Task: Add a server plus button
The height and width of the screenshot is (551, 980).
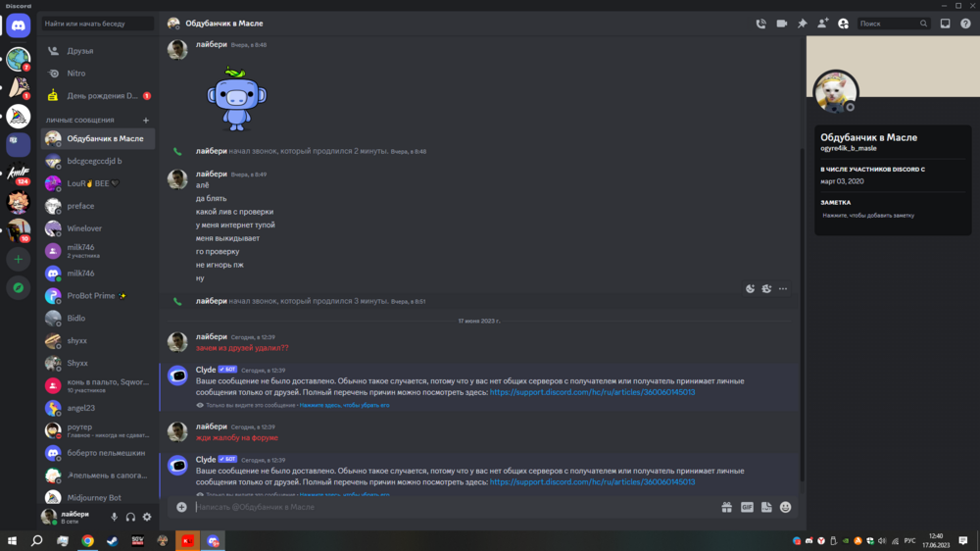Action: pos(18,259)
